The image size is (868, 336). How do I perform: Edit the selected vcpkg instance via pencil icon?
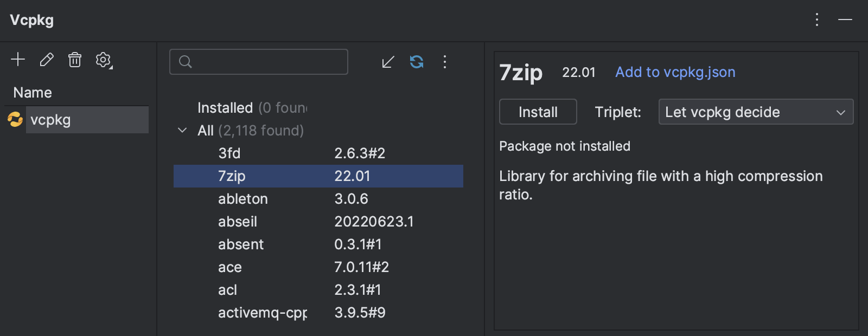coord(47,60)
